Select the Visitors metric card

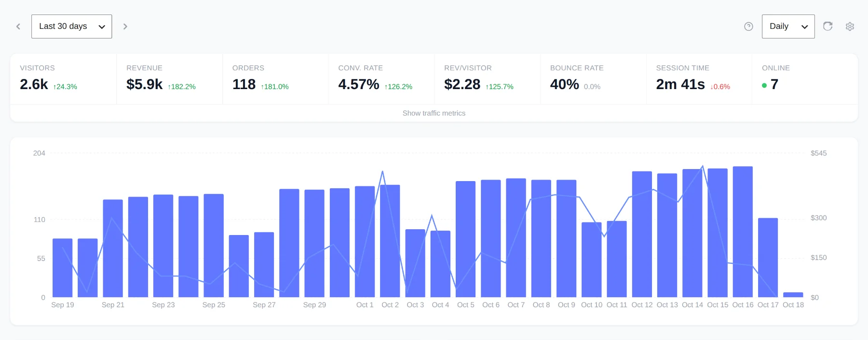(63, 79)
